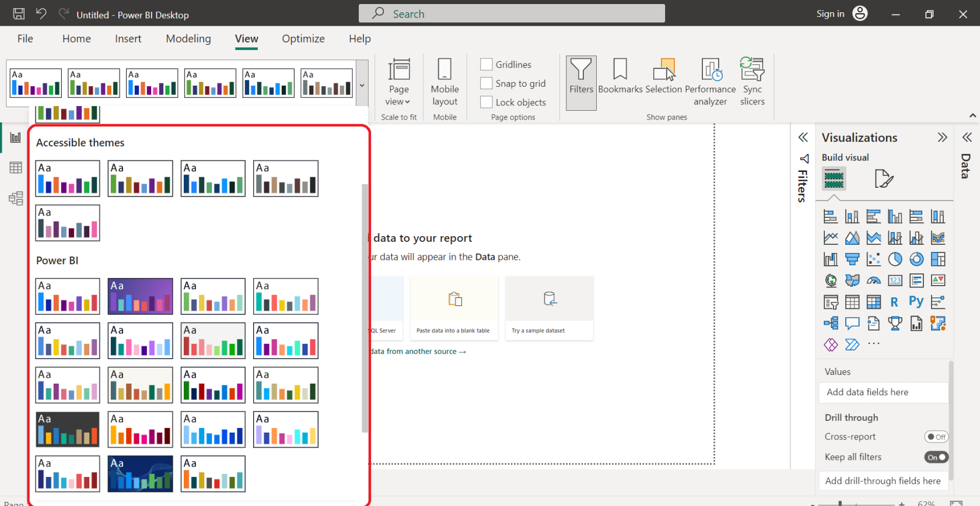Add an Area chart visual
The image size is (980, 506).
coord(852,238)
